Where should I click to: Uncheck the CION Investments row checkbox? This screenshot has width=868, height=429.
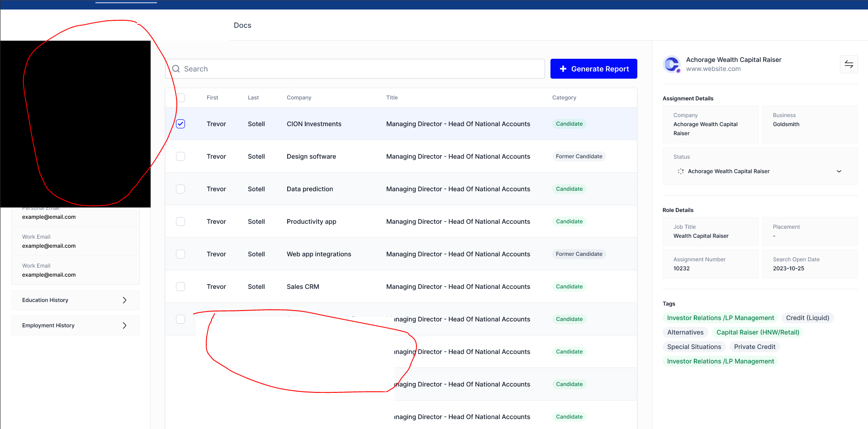tap(180, 124)
